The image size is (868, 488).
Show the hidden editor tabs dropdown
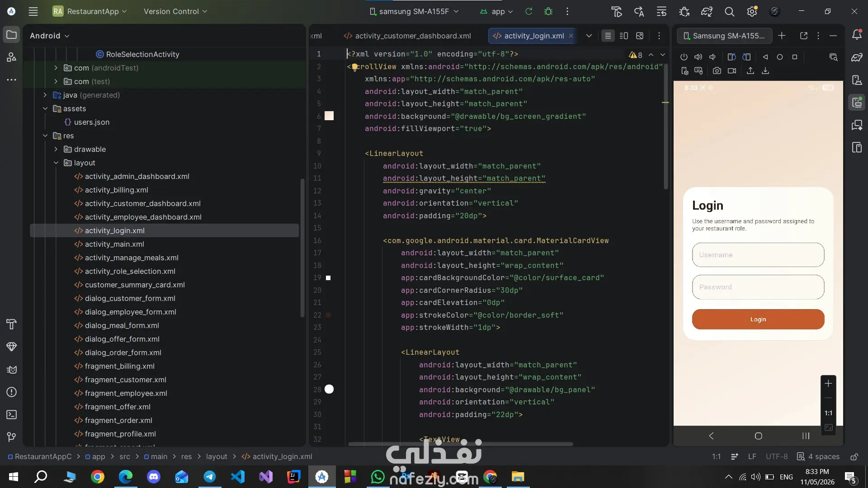coord(589,36)
